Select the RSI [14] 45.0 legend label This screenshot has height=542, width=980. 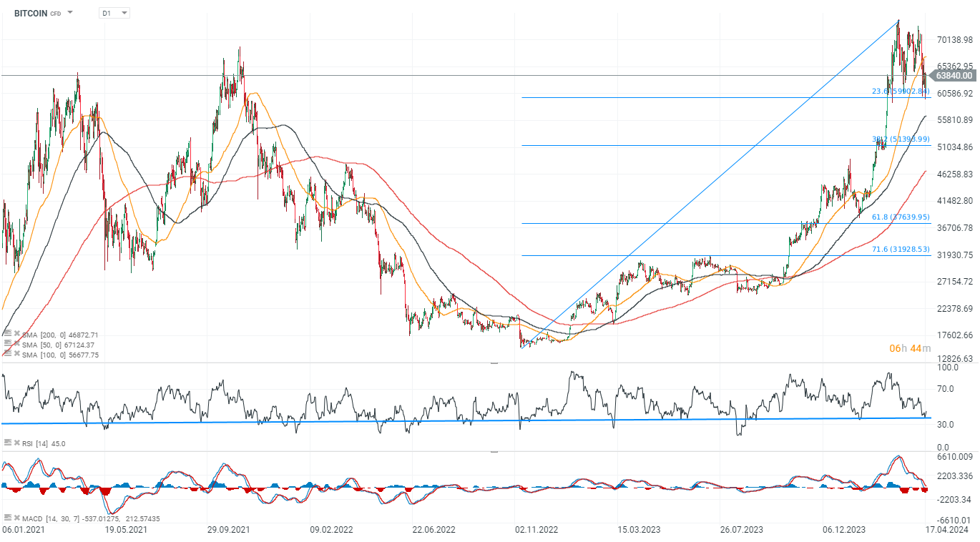[x=44, y=443]
